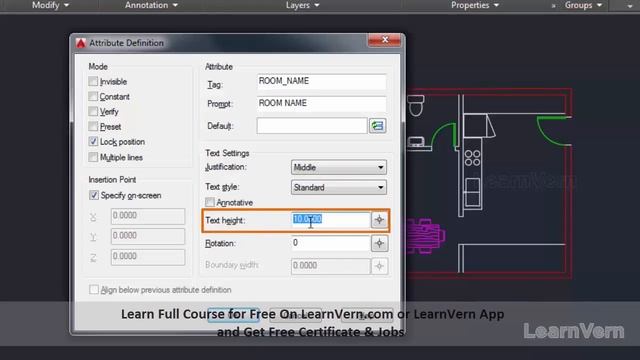This screenshot has width=640, height=360.
Task: Click the empty Default value field
Action: click(x=312, y=126)
